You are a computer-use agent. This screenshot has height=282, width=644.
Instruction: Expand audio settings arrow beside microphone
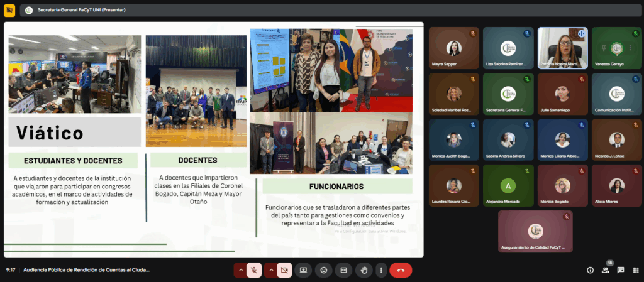[x=240, y=270]
